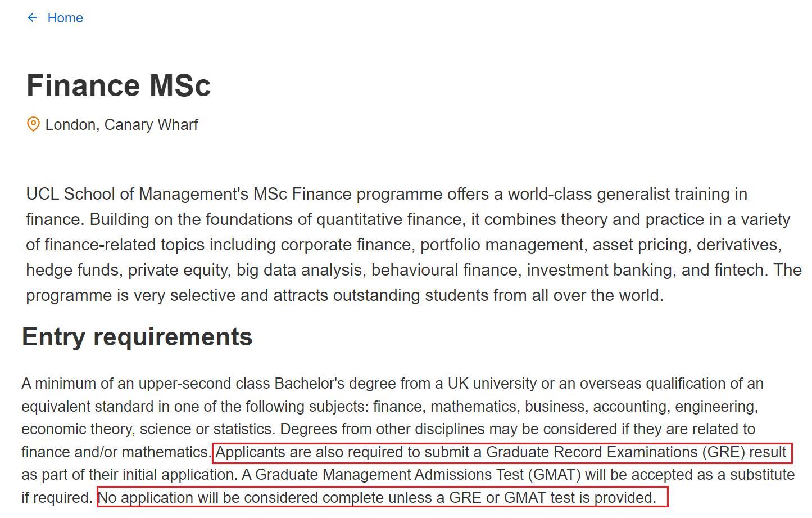Click the orange location pin icon

[x=33, y=124]
